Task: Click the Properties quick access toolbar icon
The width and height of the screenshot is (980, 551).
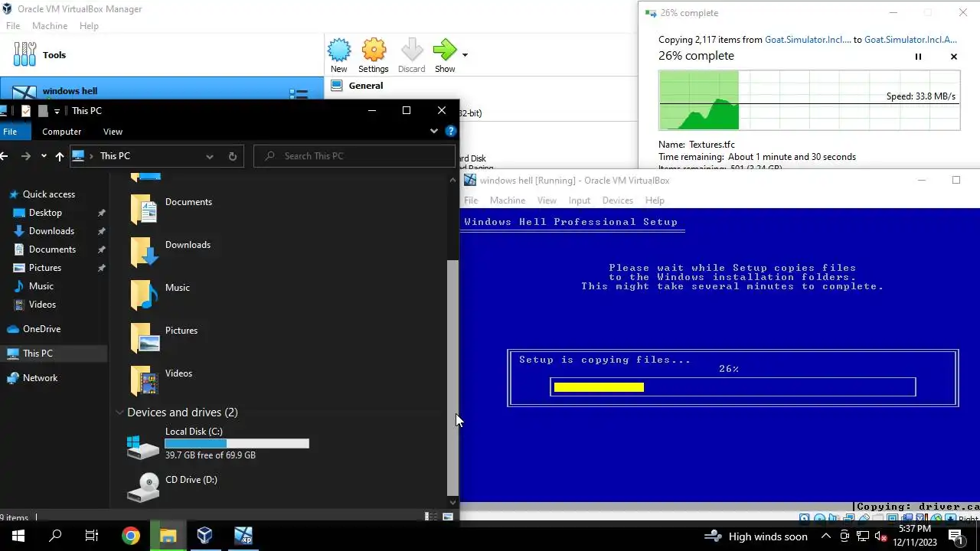Action: (x=26, y=111)
